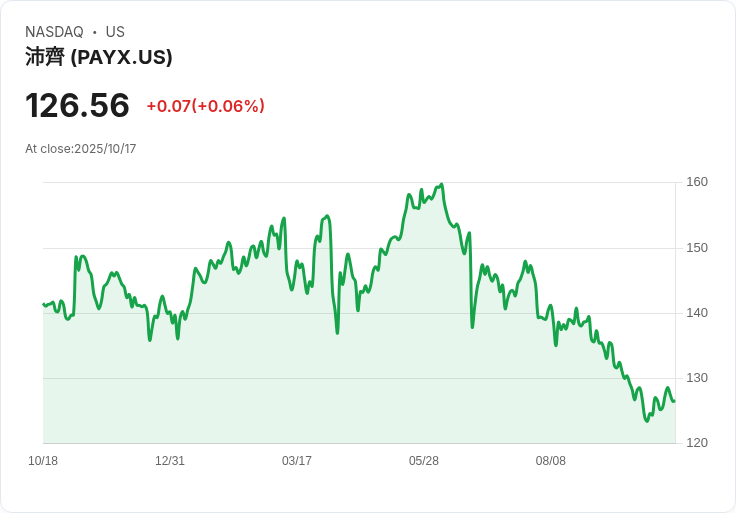Click the 120 y-axis price label
Screen dimensions: 736x513
(697, 443)
